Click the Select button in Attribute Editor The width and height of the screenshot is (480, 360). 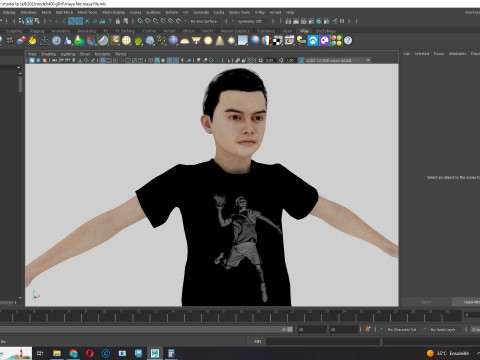coord(426,302)
